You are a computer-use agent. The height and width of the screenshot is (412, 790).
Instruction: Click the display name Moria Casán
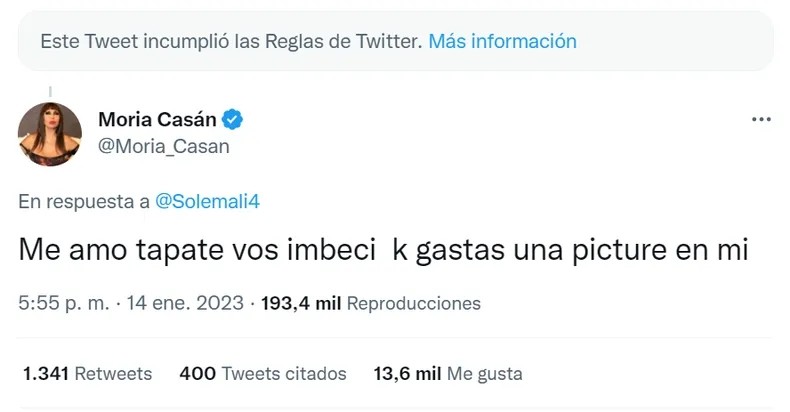pyautogui.click(x=158, y=120)
